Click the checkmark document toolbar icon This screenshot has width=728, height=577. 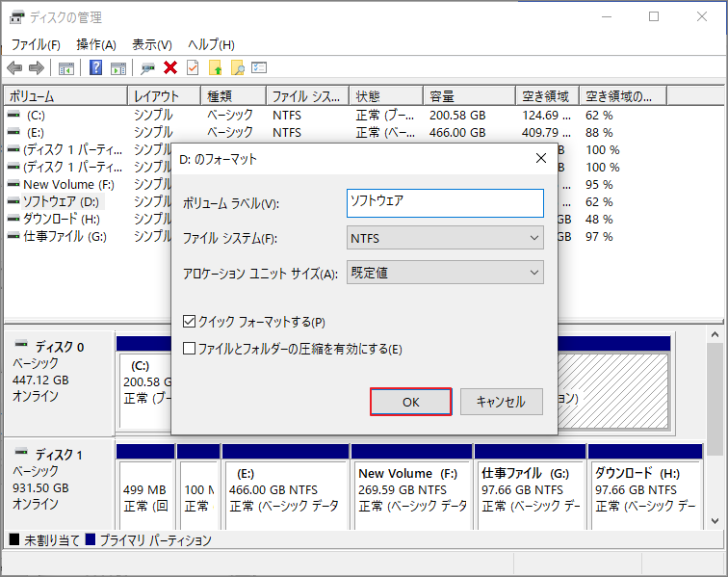coord(193,67)
